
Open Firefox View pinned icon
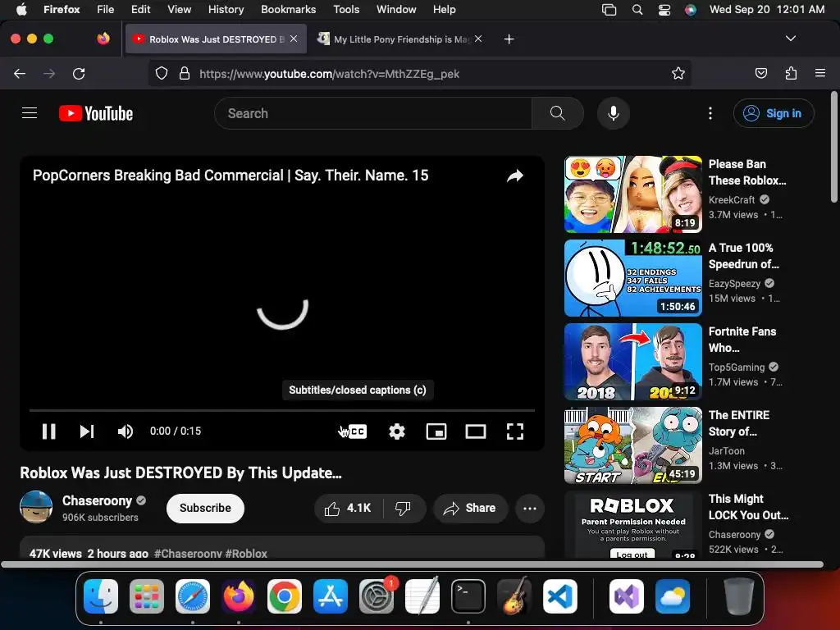click(x=103, y=39)
